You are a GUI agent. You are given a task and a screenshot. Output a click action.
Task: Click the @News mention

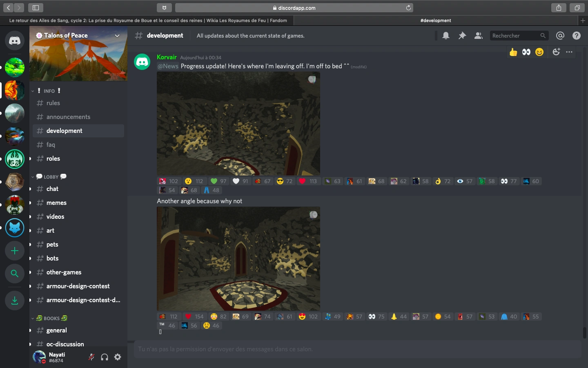168,66
